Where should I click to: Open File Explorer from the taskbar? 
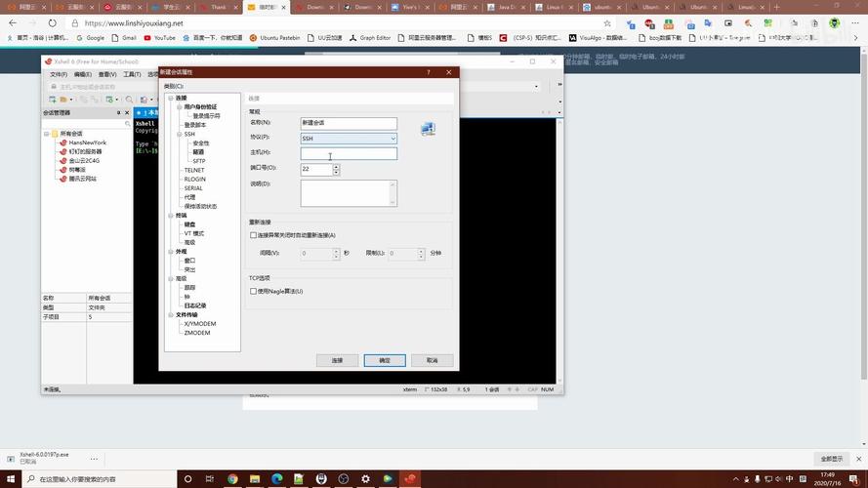(x=255, y=478)
